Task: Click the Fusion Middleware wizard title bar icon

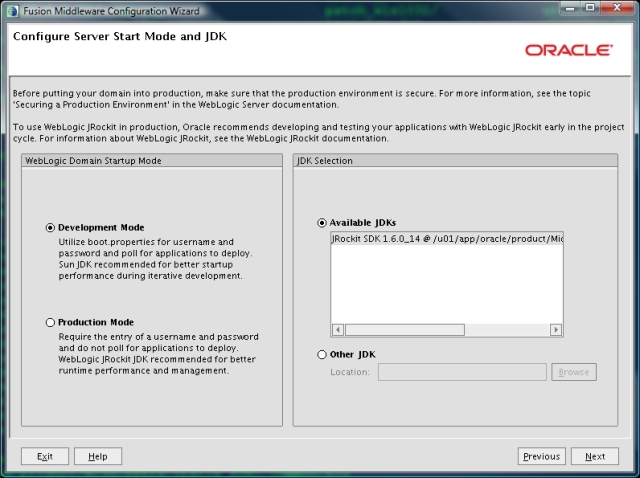Action: pyautogui.click(x=13, y=11)
